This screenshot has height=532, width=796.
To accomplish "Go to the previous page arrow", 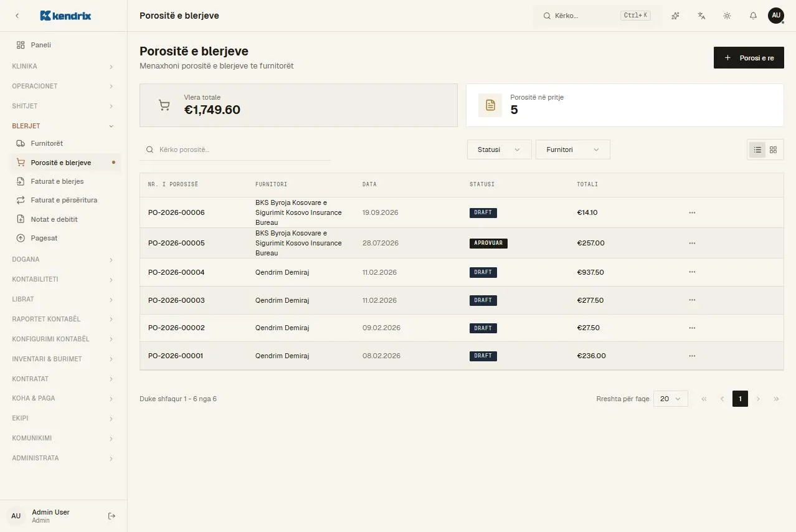I will click(x=722, y=399).
